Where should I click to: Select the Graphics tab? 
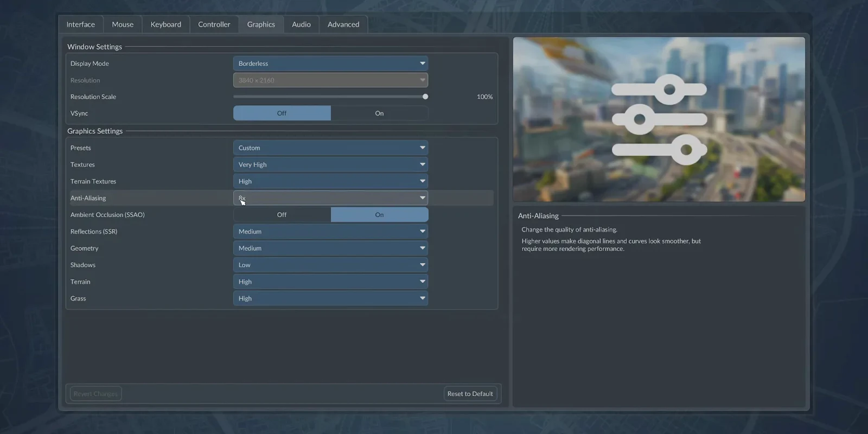[x=261, y=24]
